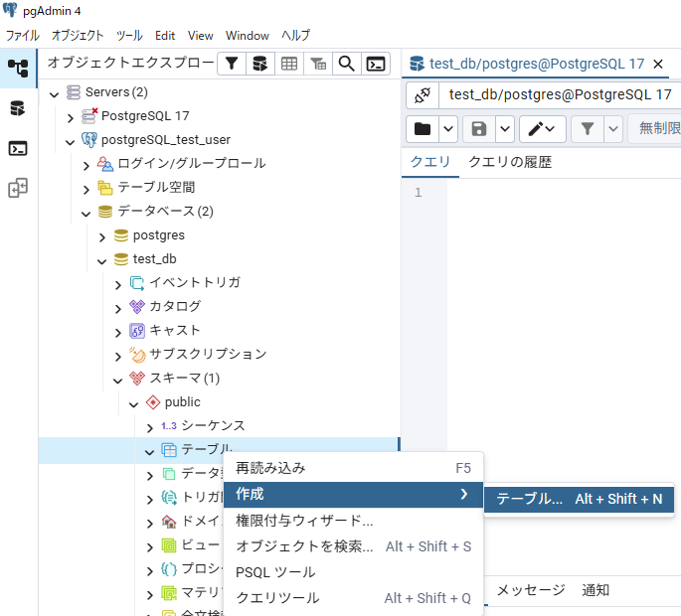Viewport: 681px width, 616px height.
Task: Open the 無制限 row limit dropdown
Action: click(655, 129)
